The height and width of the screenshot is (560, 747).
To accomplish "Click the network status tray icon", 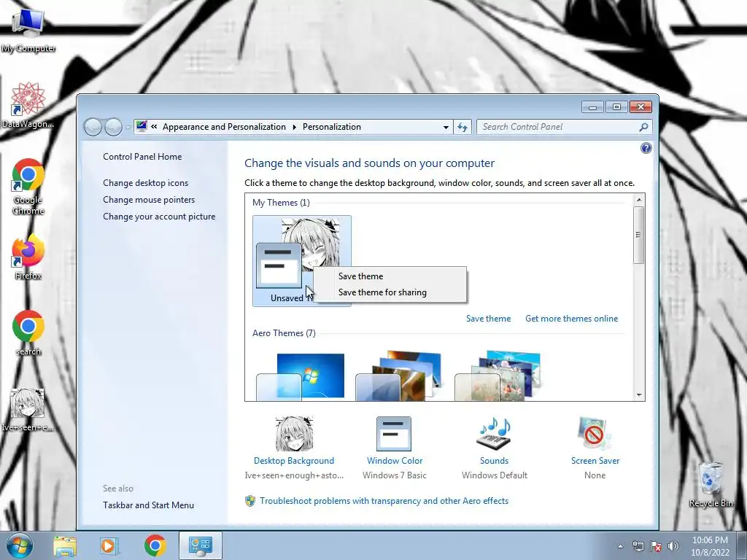I will 638,546.
